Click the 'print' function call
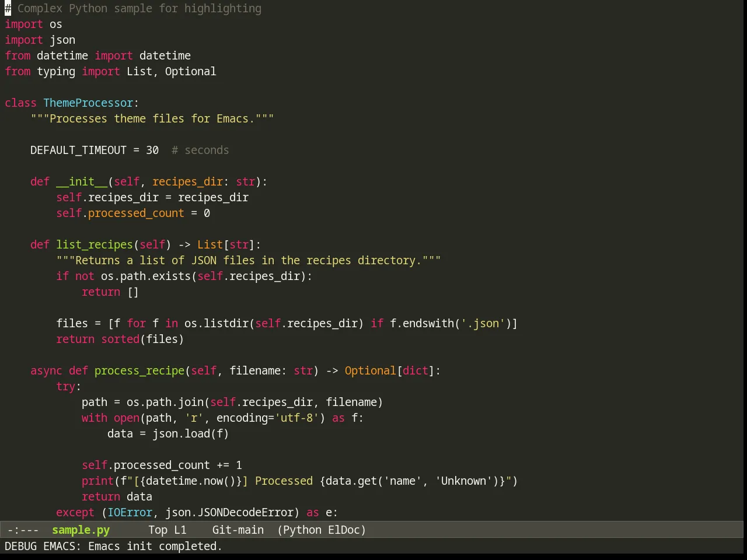747x560 pixels. [97, 481]
